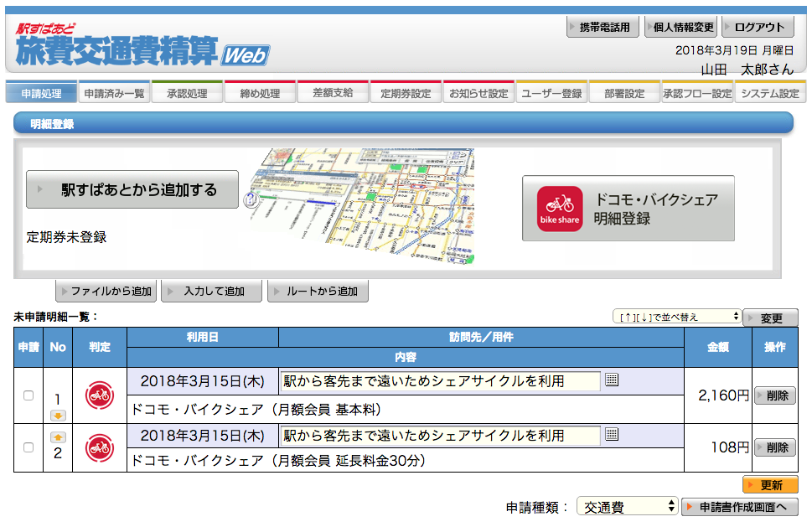Open the 並べ替え sort dropdown
This screenshot has height=527, width=812.
(x=676, y=317)
